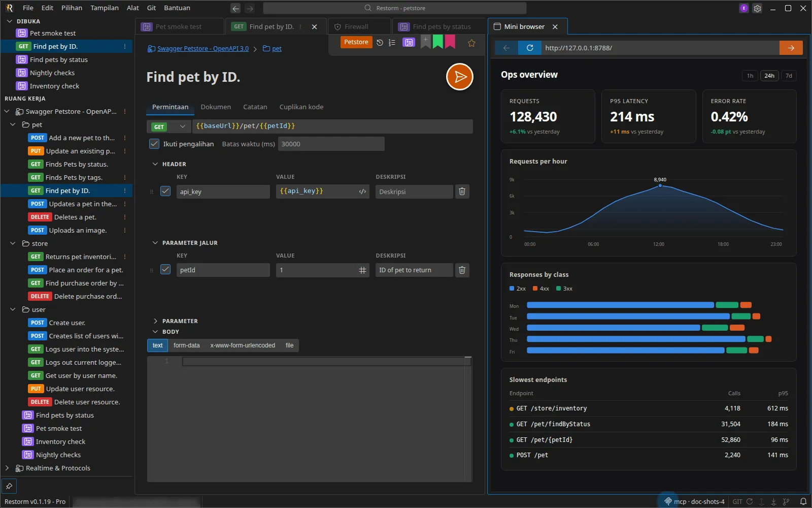This screenshot has height=508, width=812.
Task: Open notifications bell in status bar
Action: click(x=803, y=501)
